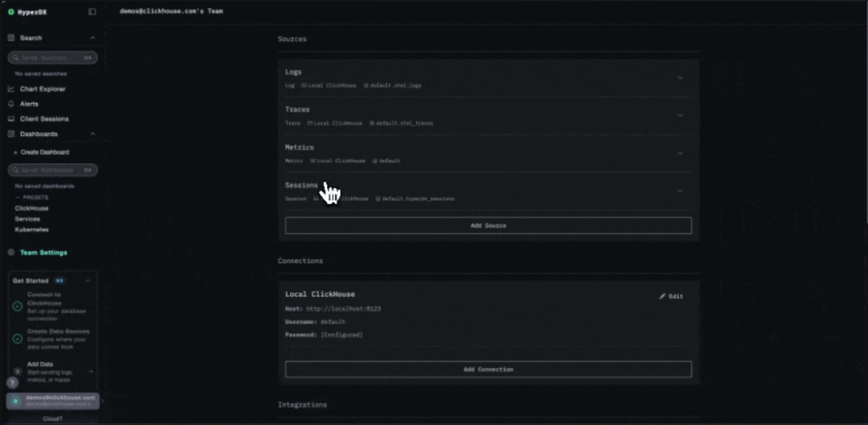Open the Chart Explorer page

coord(43,88)
